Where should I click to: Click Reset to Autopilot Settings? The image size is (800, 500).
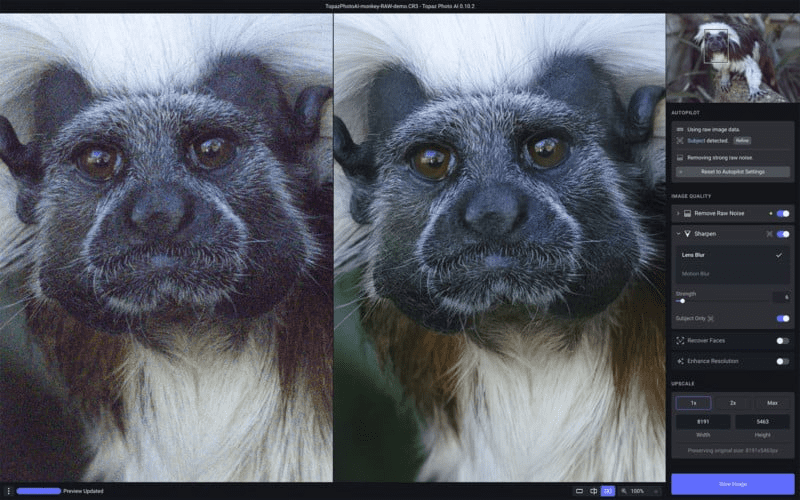coord(731,172)
